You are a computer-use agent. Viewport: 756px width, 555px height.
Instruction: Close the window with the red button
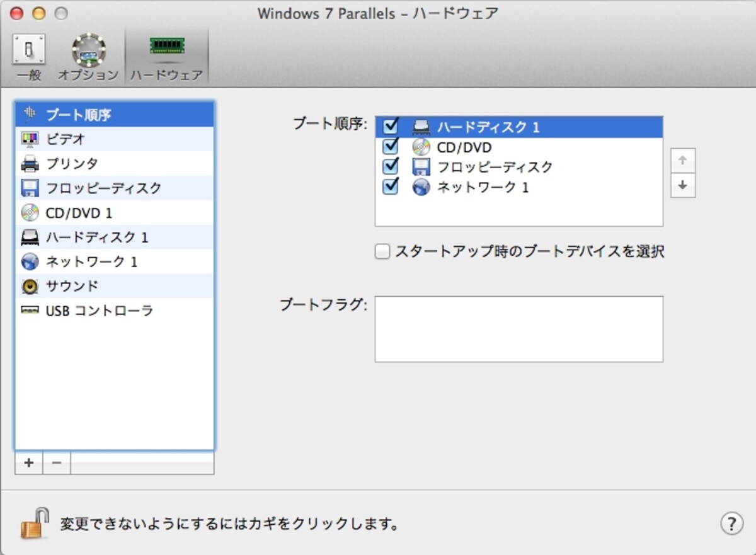click(x=17, y=13)
